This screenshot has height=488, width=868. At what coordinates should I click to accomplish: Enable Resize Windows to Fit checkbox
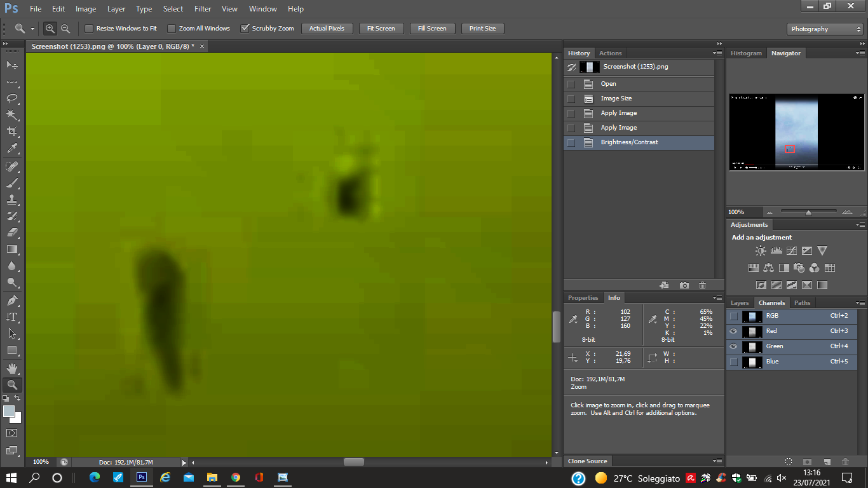pos(89,29)
